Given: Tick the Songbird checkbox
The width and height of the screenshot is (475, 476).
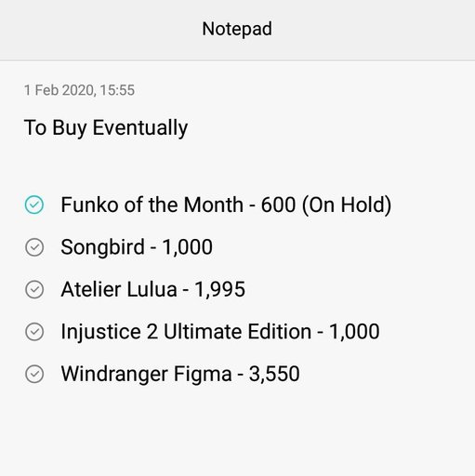Looking at the screenshot, I should [34, 247].
